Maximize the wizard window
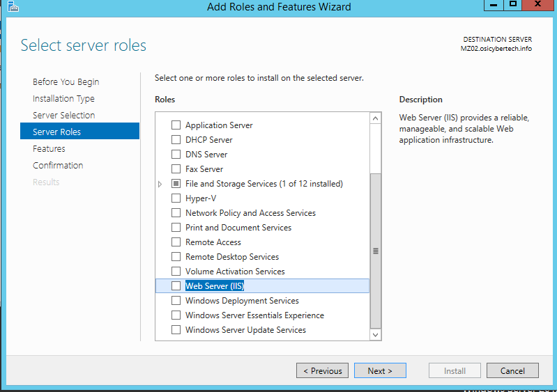 click(513, 5)
